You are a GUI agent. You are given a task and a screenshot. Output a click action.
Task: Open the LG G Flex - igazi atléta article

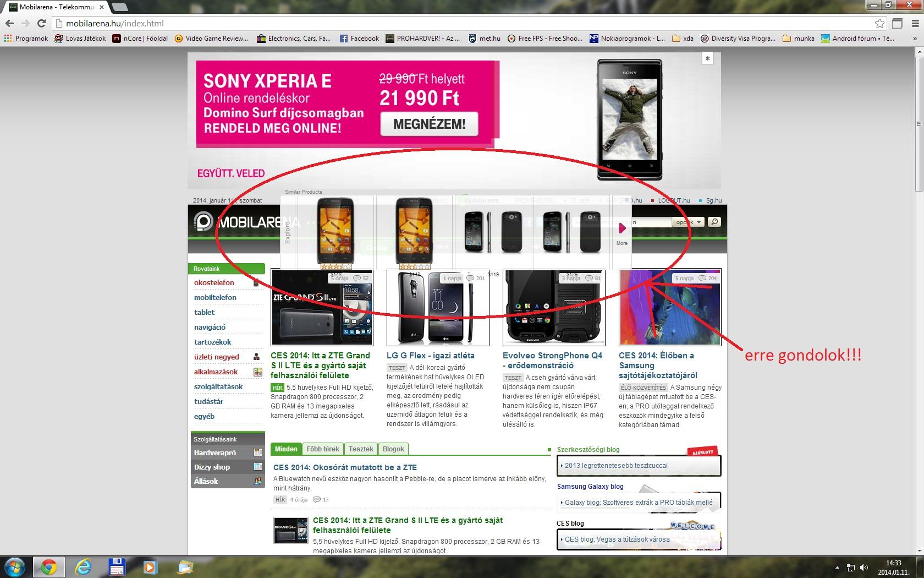[x=430, y=356]
